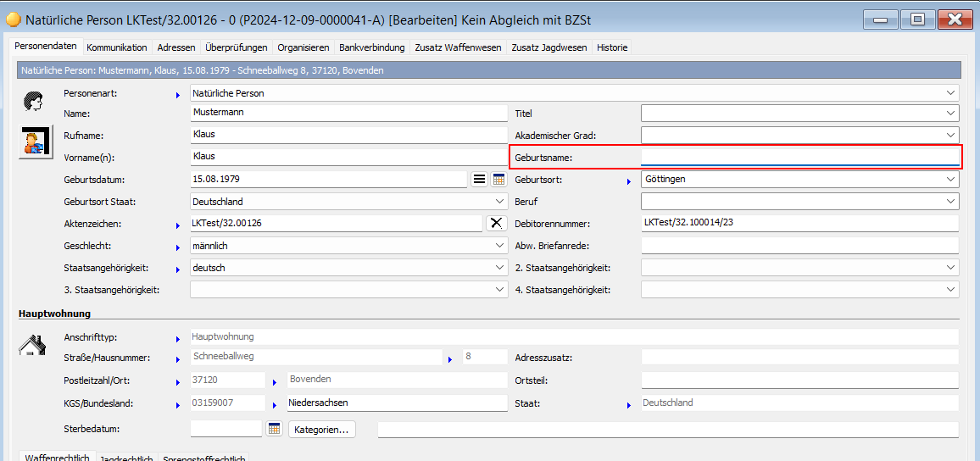Click the person photo icon next to Rufname
Viewport: 980px width, 461px height.
point(33,141)
